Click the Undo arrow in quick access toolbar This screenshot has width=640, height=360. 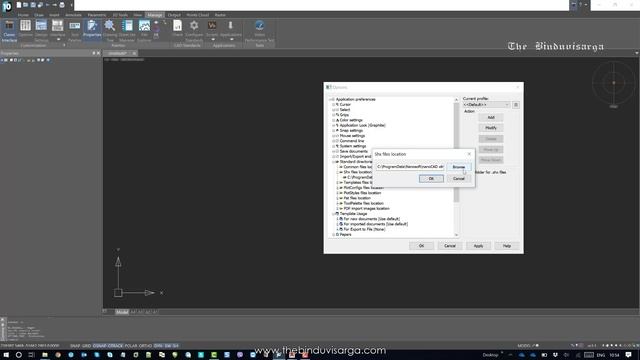tap(47, 5)
